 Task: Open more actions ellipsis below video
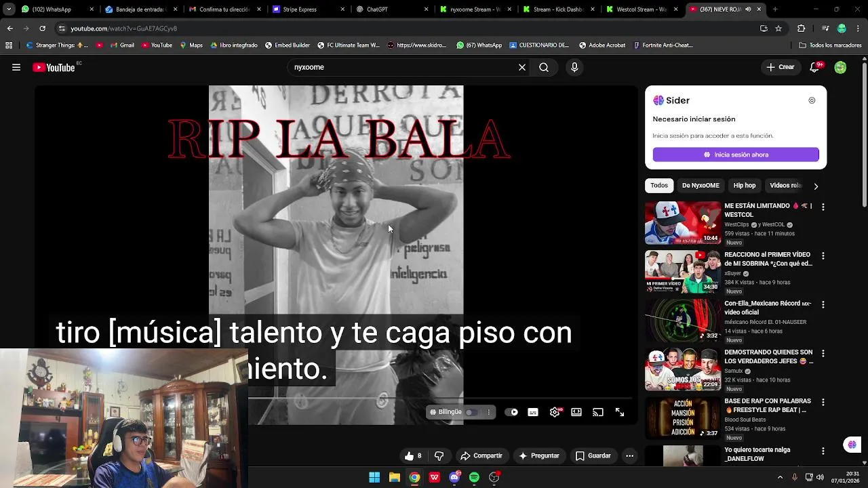[x=629, y=456]
